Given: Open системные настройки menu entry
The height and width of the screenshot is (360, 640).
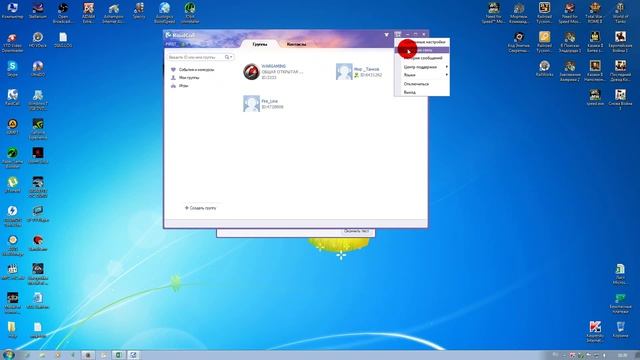Looking at the screenshot, I should (x=422, y=42).
